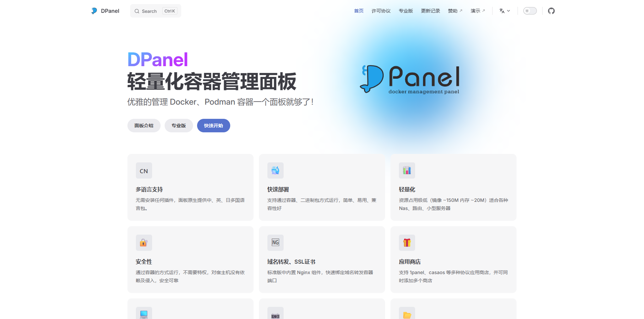Screen dimensions: 644x319
Task: Click the 专业版 hero button
Action: tap(179, 126)
